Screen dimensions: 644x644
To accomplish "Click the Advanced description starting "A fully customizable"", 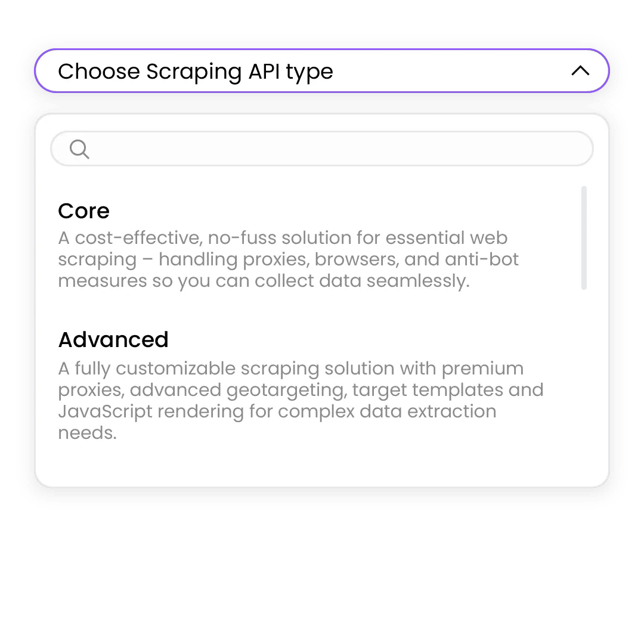I will (290, 369).
